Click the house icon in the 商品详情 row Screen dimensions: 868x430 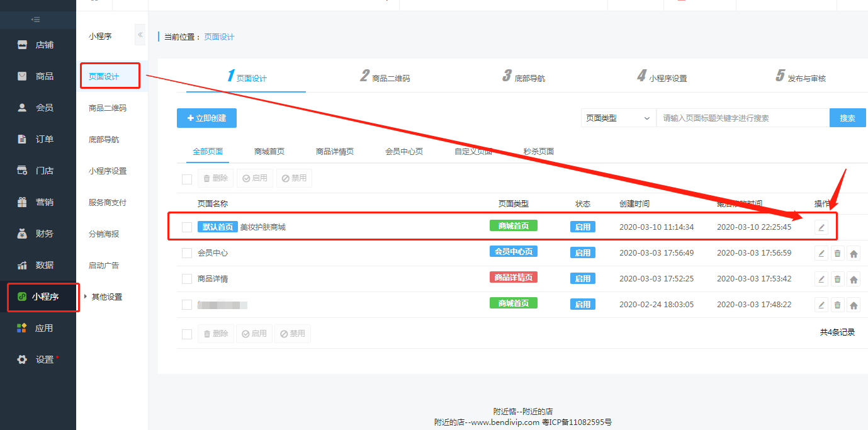[854, 279]
